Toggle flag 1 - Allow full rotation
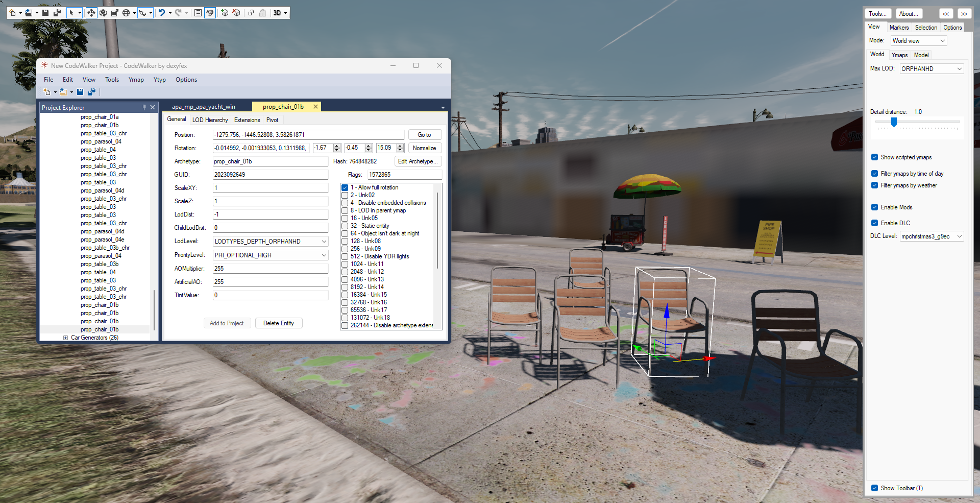The height and width of the screenshot is (503, 980). [x=345, y=187]
